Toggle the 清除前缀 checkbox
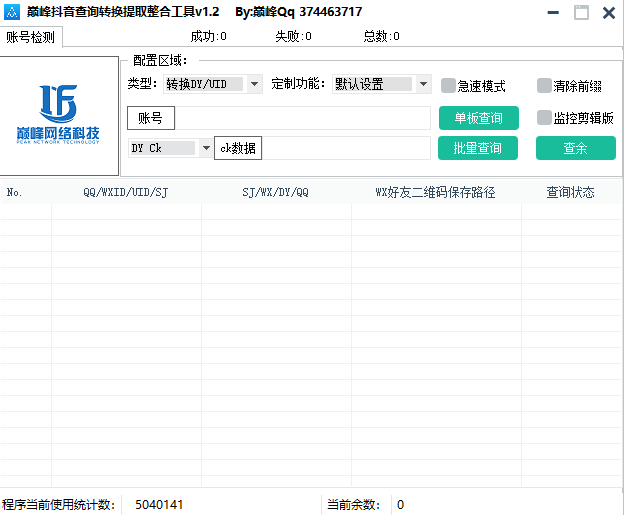The image size is (624, 515). 544,86
